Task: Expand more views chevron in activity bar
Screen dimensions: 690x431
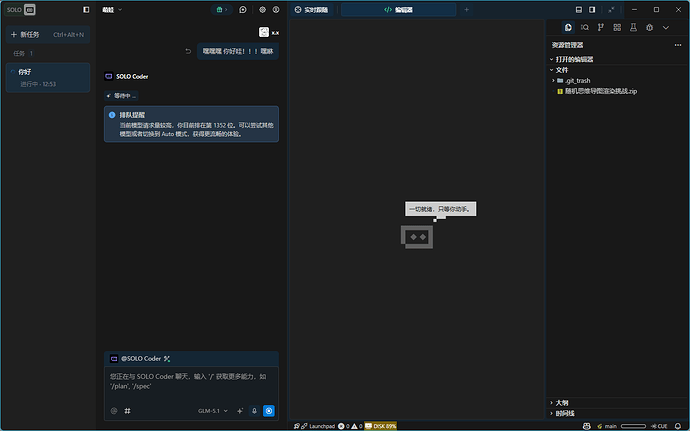Action: tap(666, 27)
